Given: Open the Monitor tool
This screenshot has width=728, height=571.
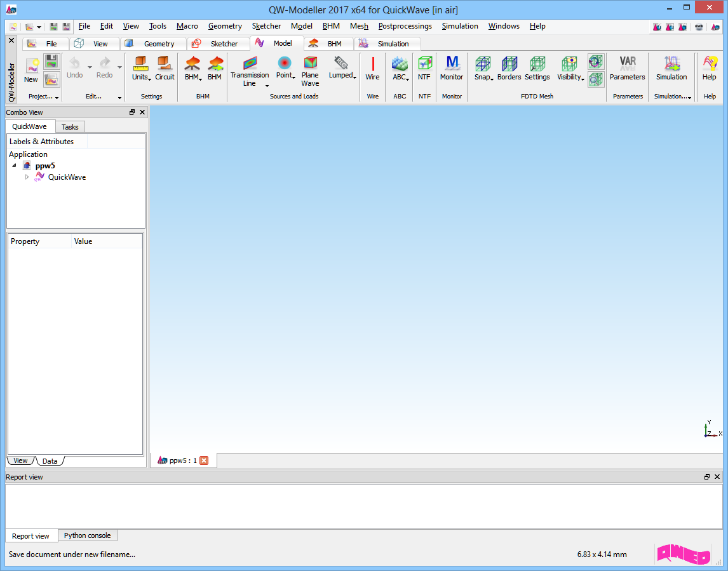Looking at the screenshot, I should (x=452, y=68).
